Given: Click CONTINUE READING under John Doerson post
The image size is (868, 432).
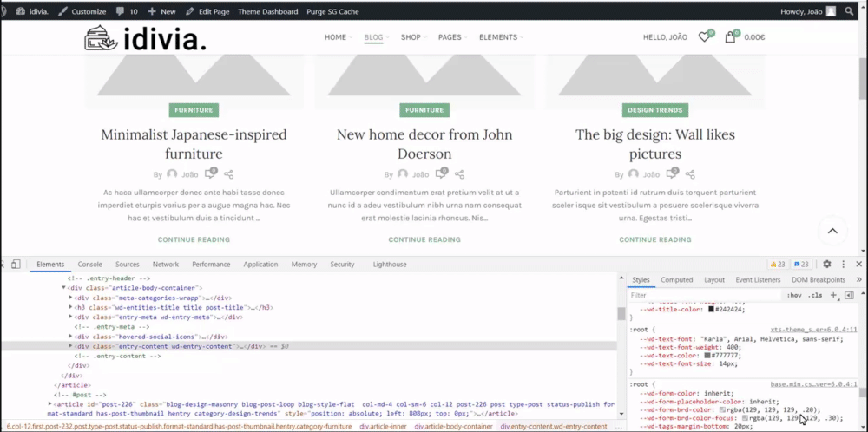Looking at the screenshot, I should coord(424,239).
